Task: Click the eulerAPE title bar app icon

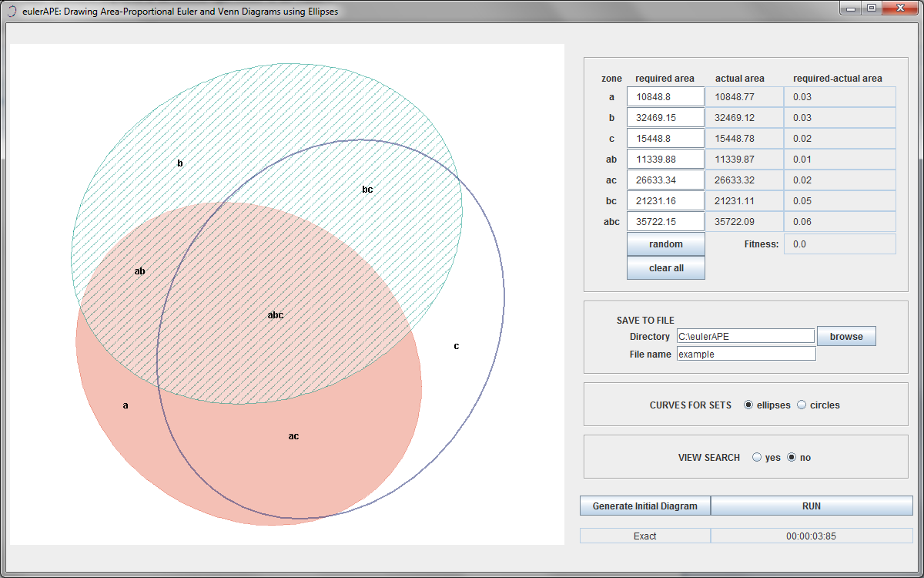Action: 12,12
